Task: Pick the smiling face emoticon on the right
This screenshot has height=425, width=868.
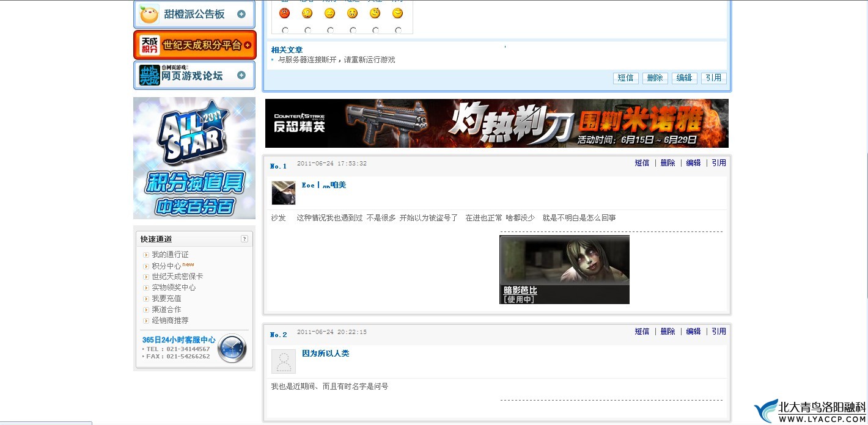Action: [398, 13]
